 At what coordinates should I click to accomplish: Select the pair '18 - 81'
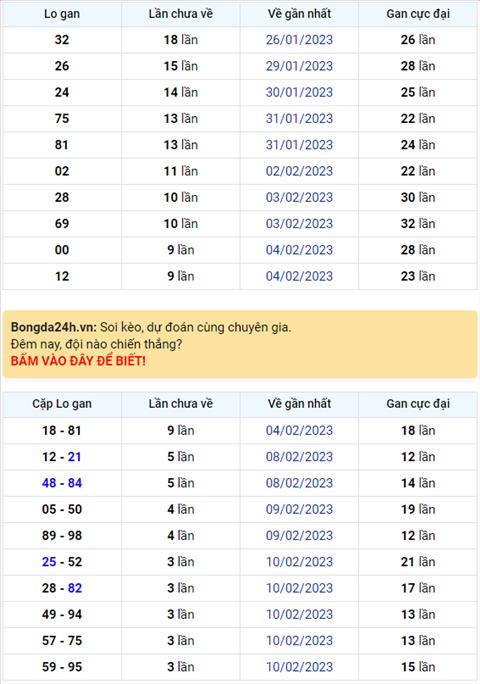click(x=62, y=431)
